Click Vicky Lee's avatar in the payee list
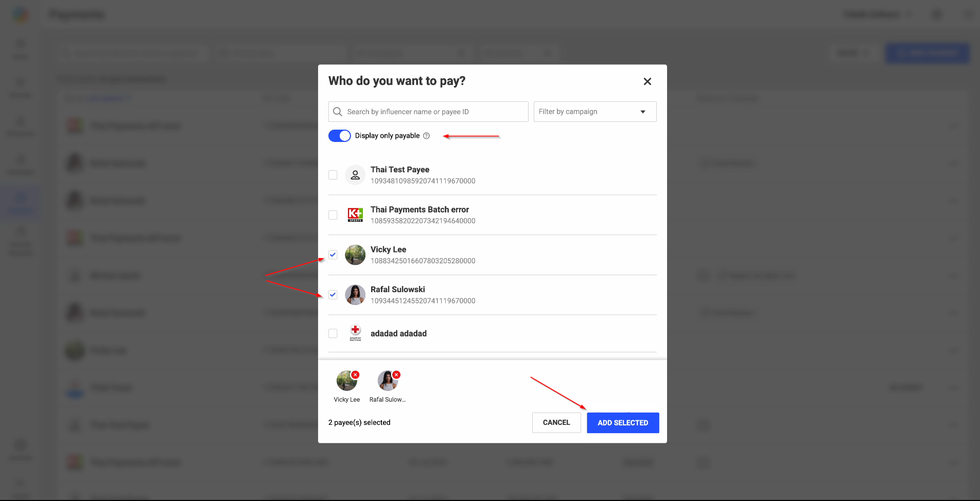 coord(355,255)
